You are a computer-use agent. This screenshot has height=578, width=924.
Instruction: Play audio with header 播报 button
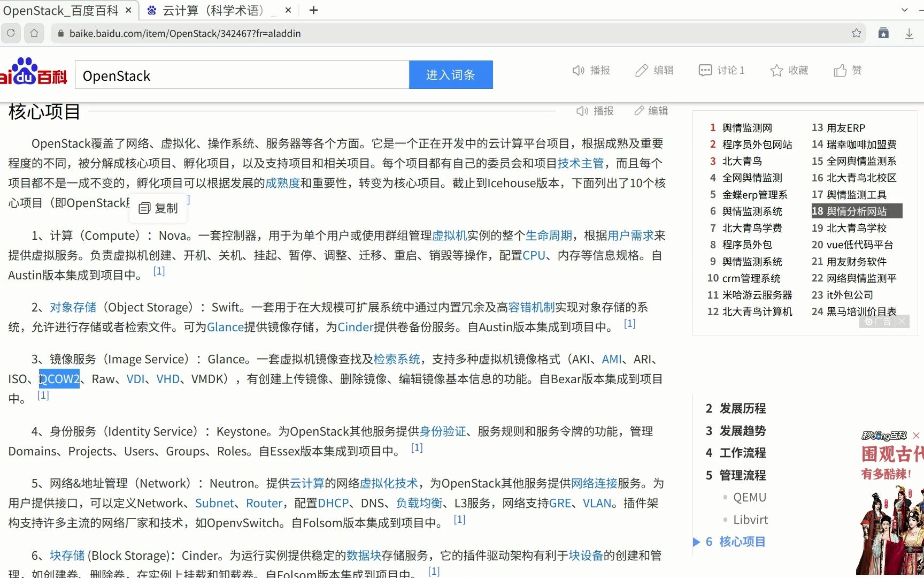point(591,70)
